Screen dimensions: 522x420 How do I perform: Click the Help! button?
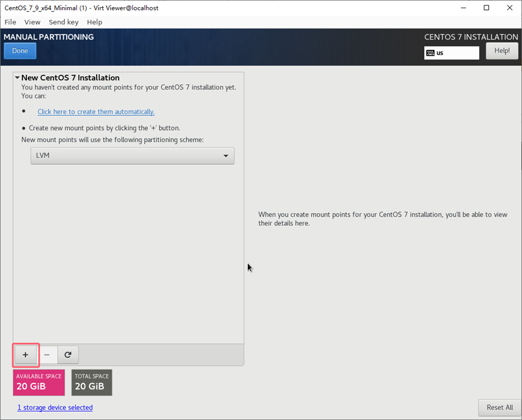pyautogui.click(x=502, y=51)
